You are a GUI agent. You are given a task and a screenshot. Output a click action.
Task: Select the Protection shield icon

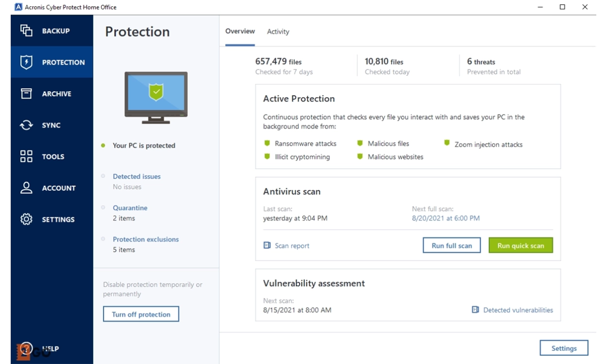coord(26,62)
